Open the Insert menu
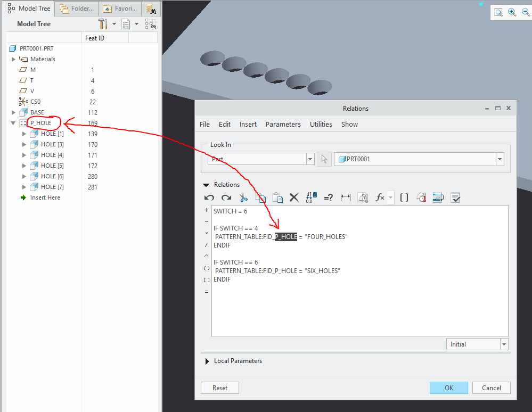 (x=248, y=124)
